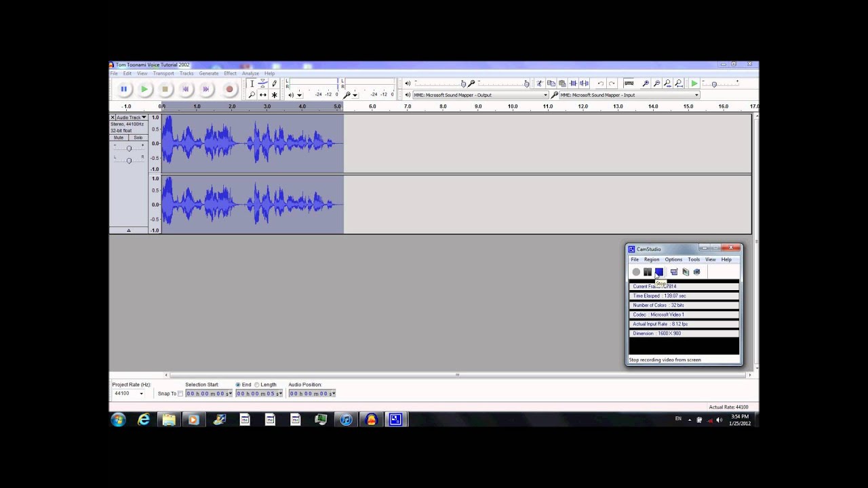
Task: Open the CamStudio Region menu
Action: tap(652, 260)
